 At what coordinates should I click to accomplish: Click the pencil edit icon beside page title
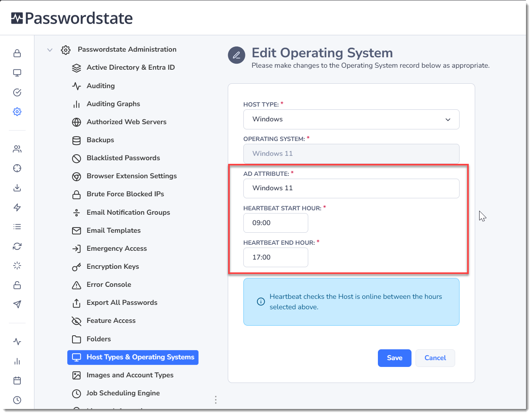pyautogui.click(x=237, y=55)
